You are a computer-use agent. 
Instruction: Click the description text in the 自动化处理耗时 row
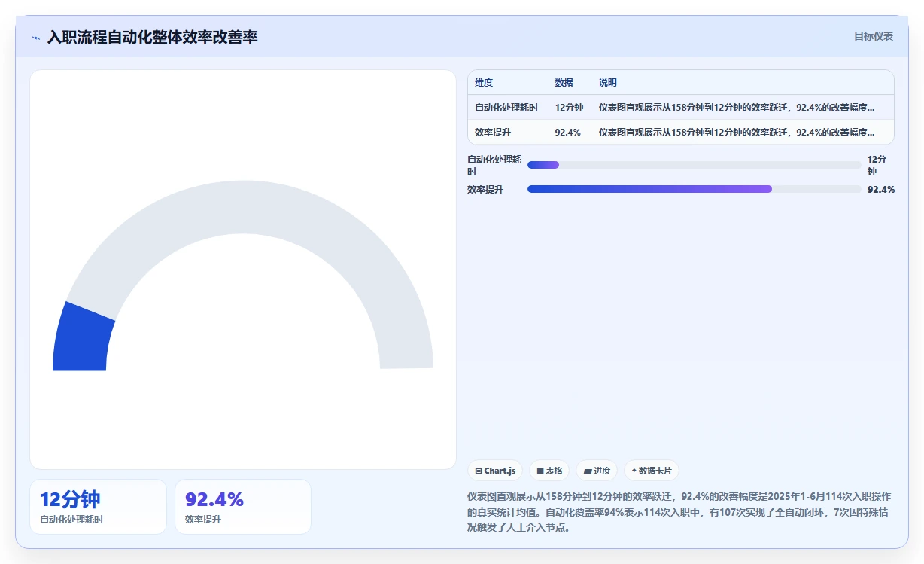[737, 108]
